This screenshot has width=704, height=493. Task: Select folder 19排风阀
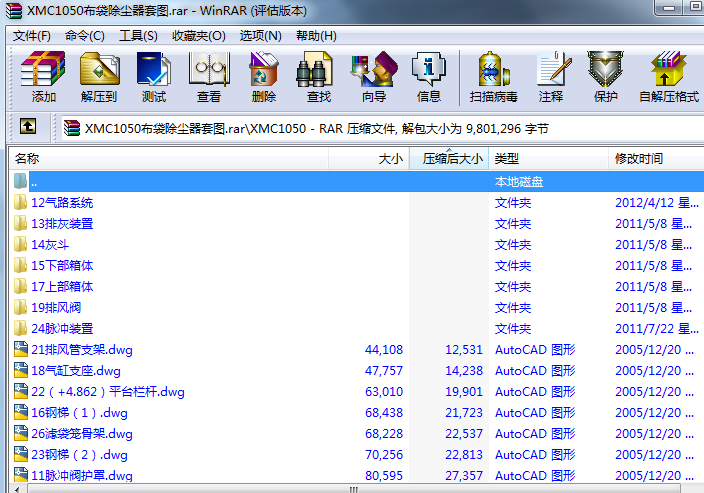pos(56,308)
